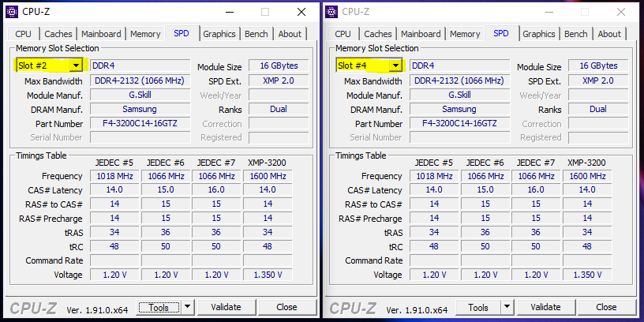
Task: Click Tools button in left window
Action: click(159, 307)
